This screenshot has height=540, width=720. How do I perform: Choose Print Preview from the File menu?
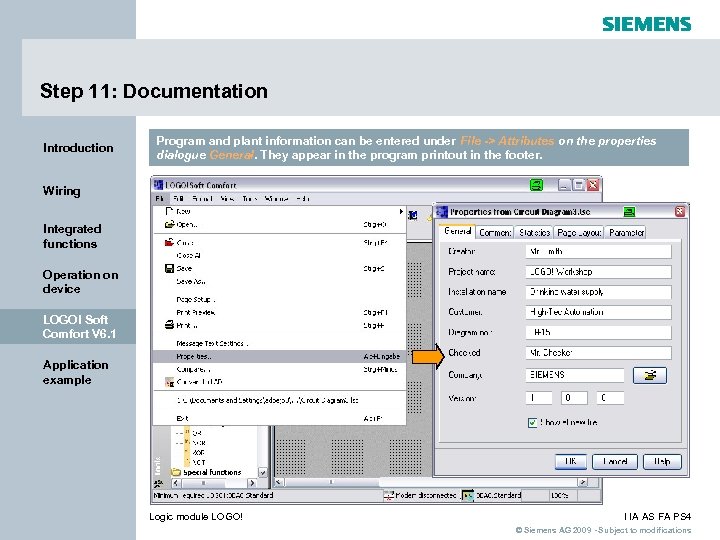tap(279, 312)
